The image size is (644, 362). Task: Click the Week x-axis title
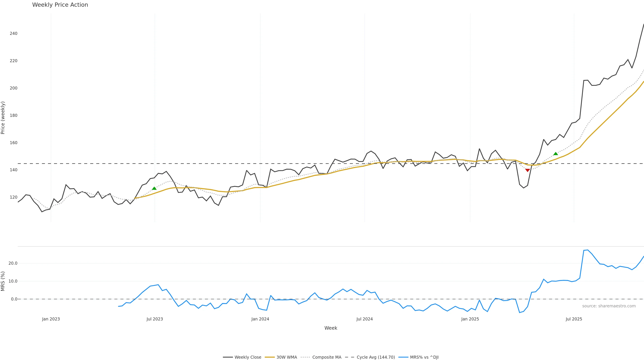click(331, 328)
